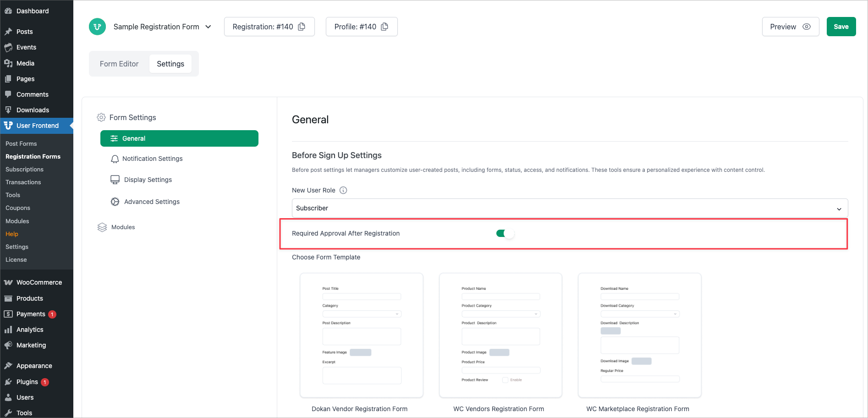
Task: Click the copy icon next to Registration: #140
Action: tap(301, 27)
